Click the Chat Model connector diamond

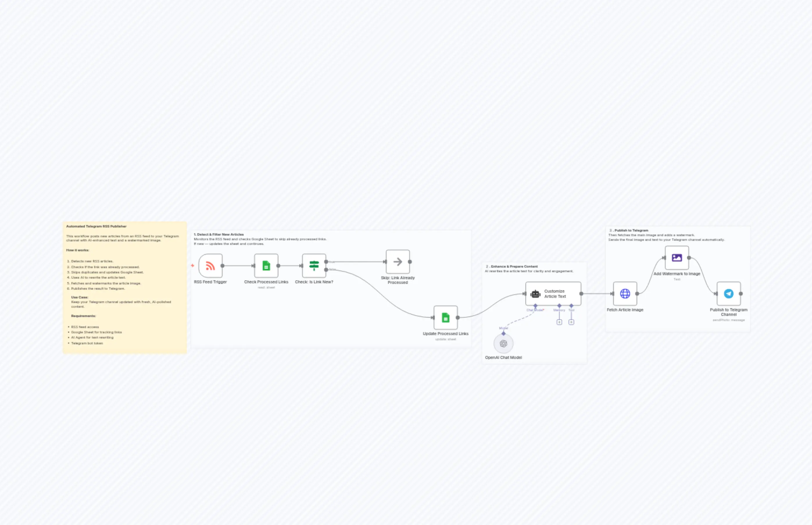(x=535, y=305)
